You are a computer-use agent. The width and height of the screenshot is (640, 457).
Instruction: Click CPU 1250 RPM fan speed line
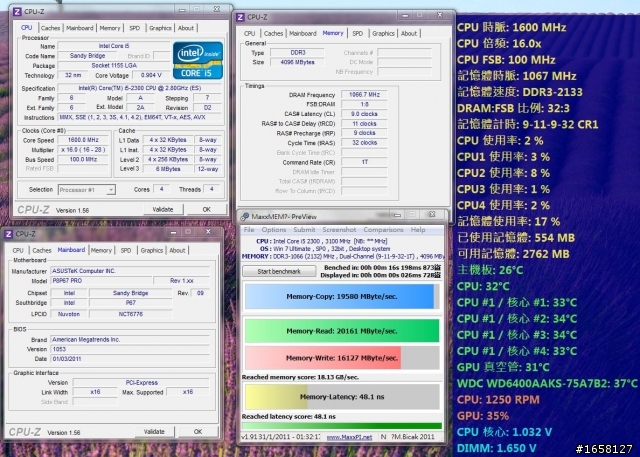tap(498, 399)
